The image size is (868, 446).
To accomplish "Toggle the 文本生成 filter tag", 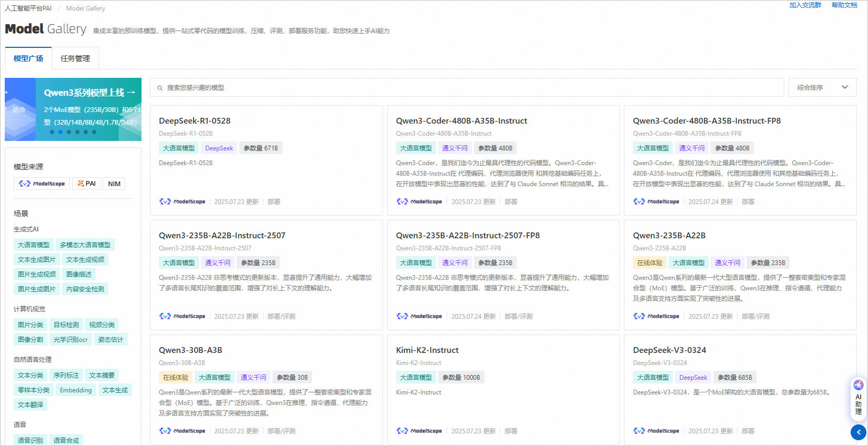I will [x=115, y=390].
